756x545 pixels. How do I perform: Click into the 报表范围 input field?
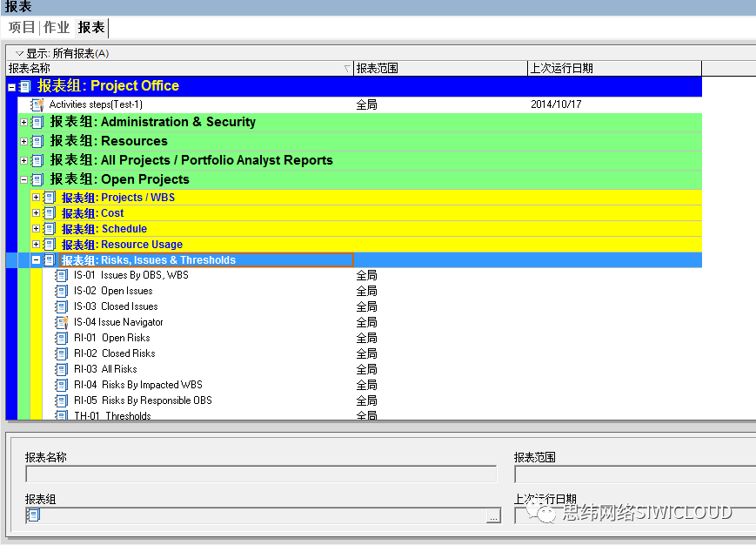pyautogui.click(x=635, y=474)
